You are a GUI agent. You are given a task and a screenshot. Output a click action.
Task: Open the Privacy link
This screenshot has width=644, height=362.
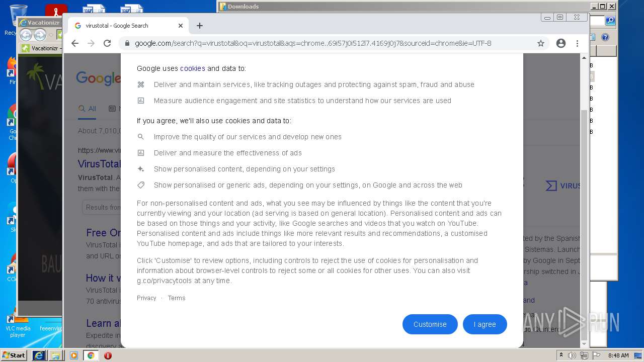point(146,298)
